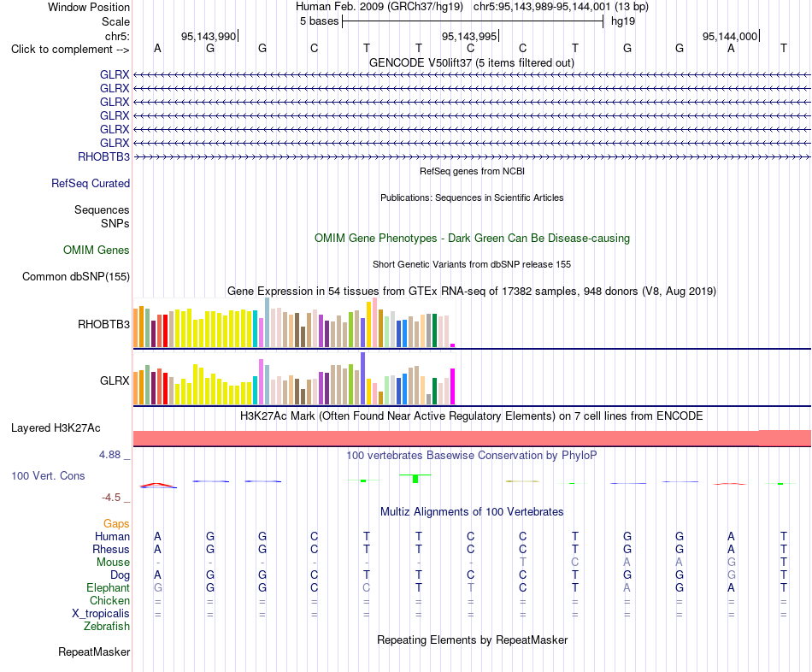Select the 'RepeatMasker' track label
812x672 pixels.
[x=94, y=652]
